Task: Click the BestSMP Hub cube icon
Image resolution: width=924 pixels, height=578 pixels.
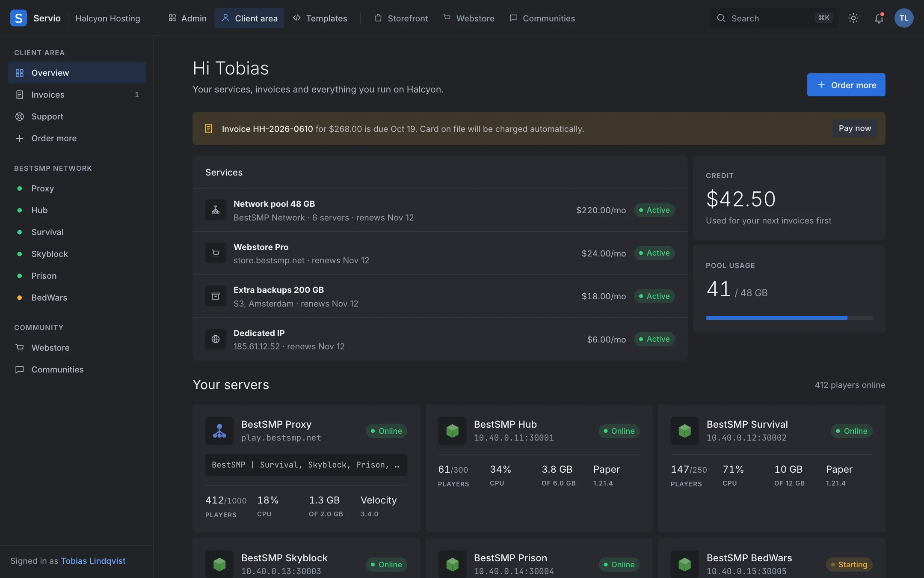Action: [x=452, y=431]
